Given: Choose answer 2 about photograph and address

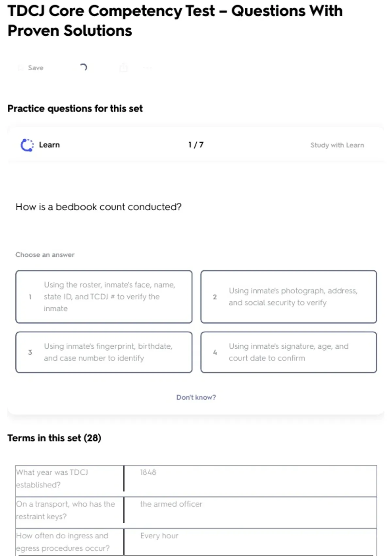Looking at the screenshot, I should coord(288,297).
